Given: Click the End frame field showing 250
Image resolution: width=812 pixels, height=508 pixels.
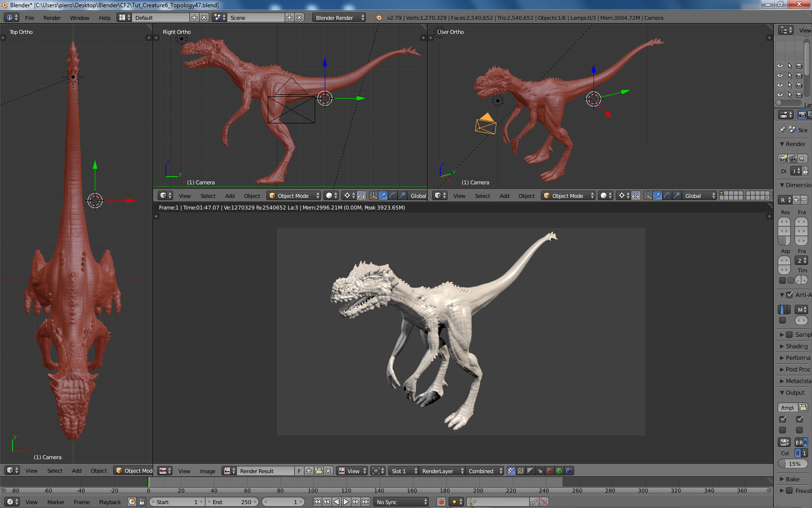Looking at the screenshot, I should click(x=233, y=502).
